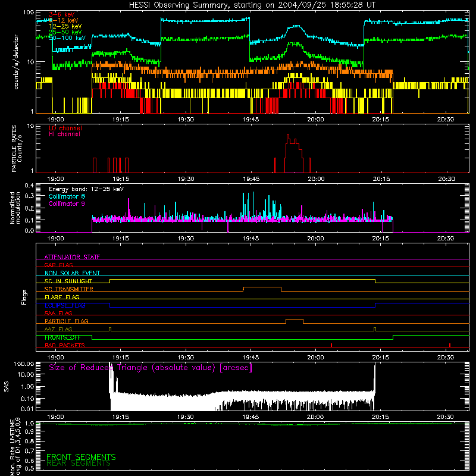Select the Collimator 9 legend label

point(67,203)
